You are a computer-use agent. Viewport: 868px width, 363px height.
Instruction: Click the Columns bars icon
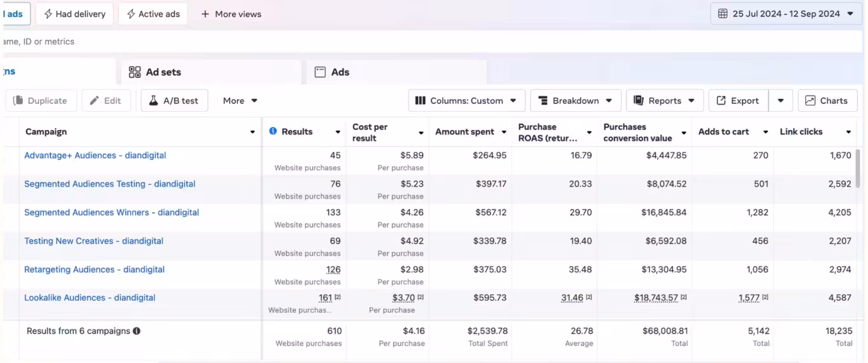click(x=420, y=100)
